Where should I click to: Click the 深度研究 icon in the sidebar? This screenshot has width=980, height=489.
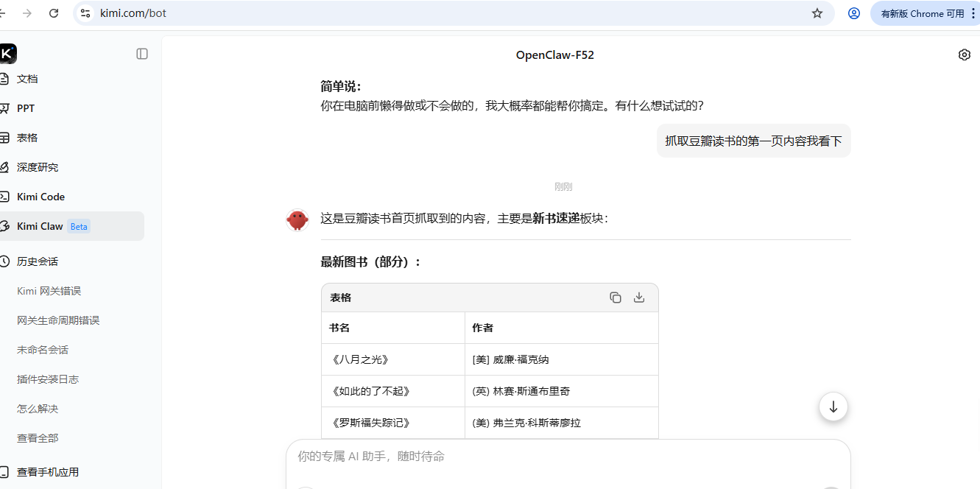pyautogui.click(x=4, y=167)
